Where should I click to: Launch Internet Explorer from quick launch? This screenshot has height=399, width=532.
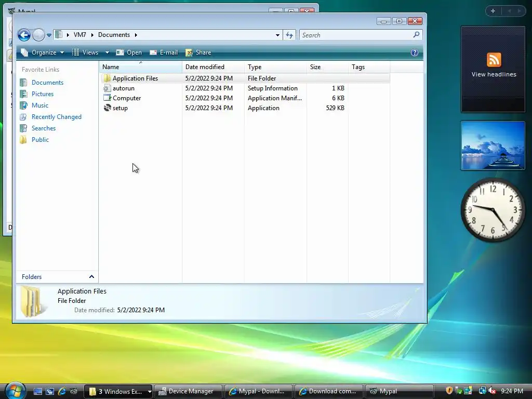[x=62, y=391]
